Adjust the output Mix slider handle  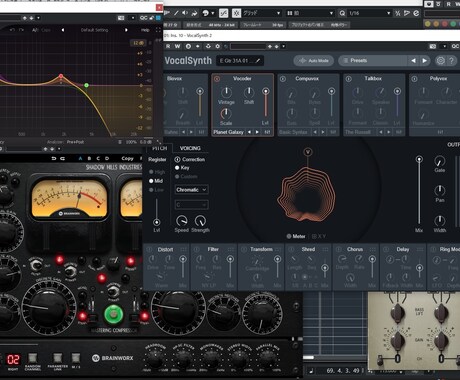pyautogui.click(x=419, y=159)
